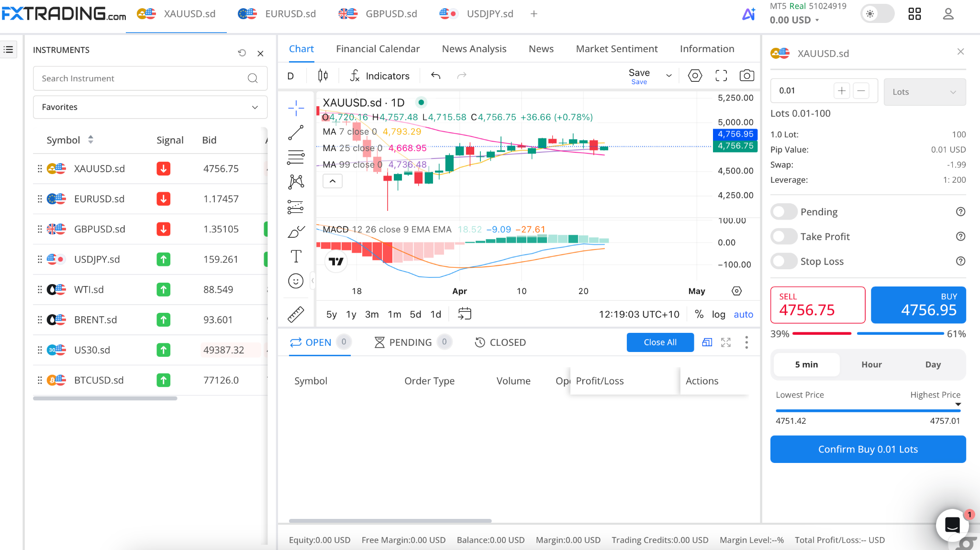Viewport: 980px width, 550px height.
Task: Toggle log scale on chart
Action: point(718,314)
